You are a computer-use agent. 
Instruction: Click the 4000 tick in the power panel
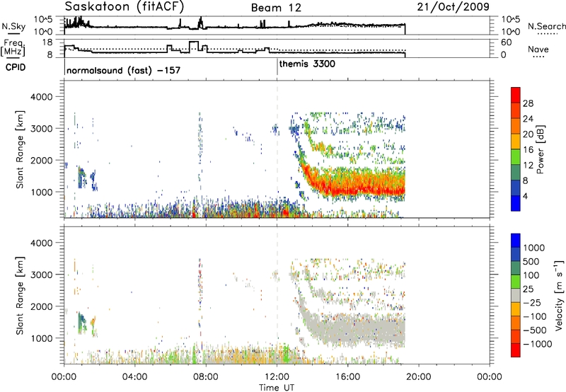coord(41,97)
